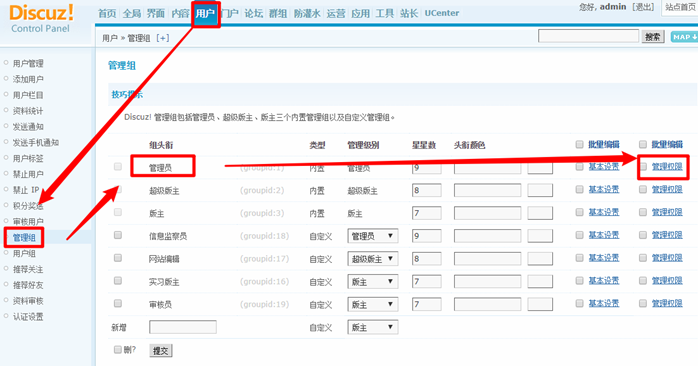Viewport: 699px width, 367px height.
Task: Open 推荐关注 in the sidebar
Action: tap(28, 269)
